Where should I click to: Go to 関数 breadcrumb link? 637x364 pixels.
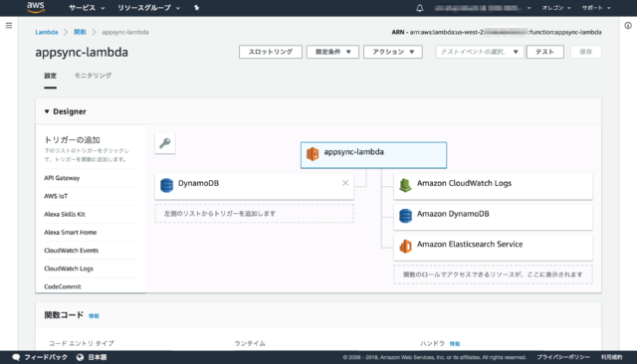(x=80, y=32)
